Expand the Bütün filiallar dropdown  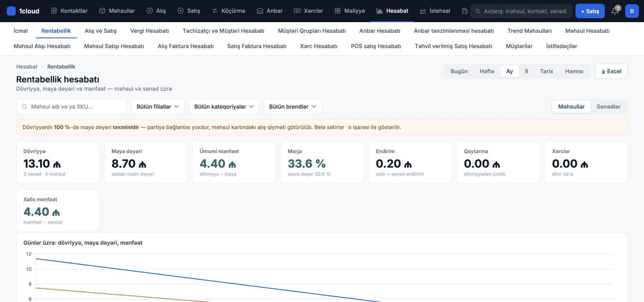pos(158,106)
